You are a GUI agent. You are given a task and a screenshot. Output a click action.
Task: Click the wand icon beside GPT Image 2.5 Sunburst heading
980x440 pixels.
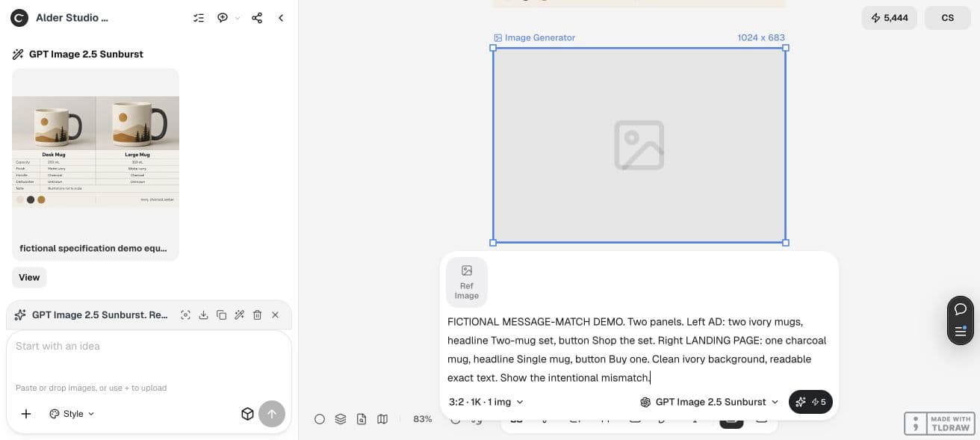18,54
